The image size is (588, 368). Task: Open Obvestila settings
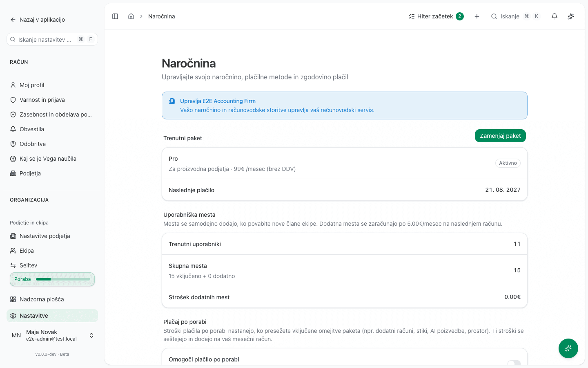52,129
